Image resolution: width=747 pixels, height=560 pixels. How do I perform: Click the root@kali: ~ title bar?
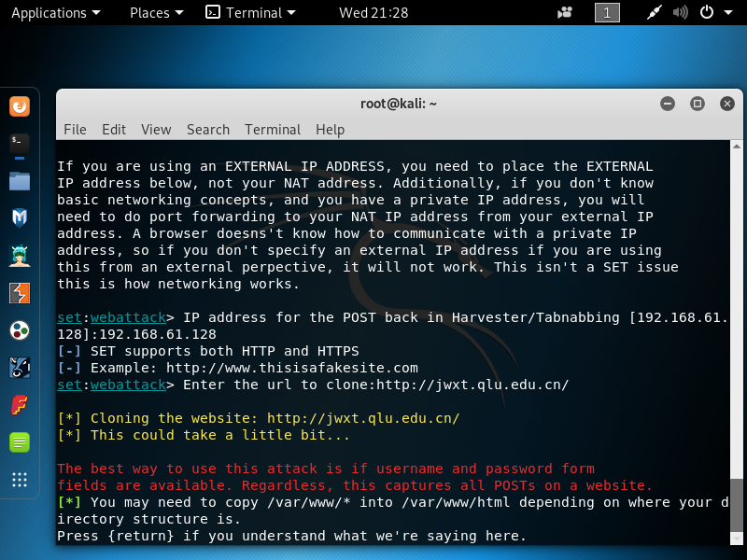pos(399,104)
